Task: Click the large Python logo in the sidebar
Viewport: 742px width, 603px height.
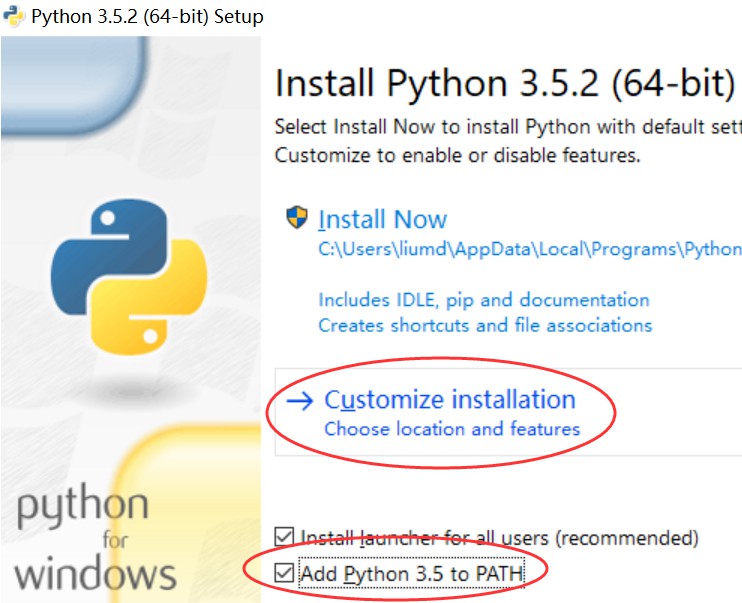Action: (x=129, y=277)
